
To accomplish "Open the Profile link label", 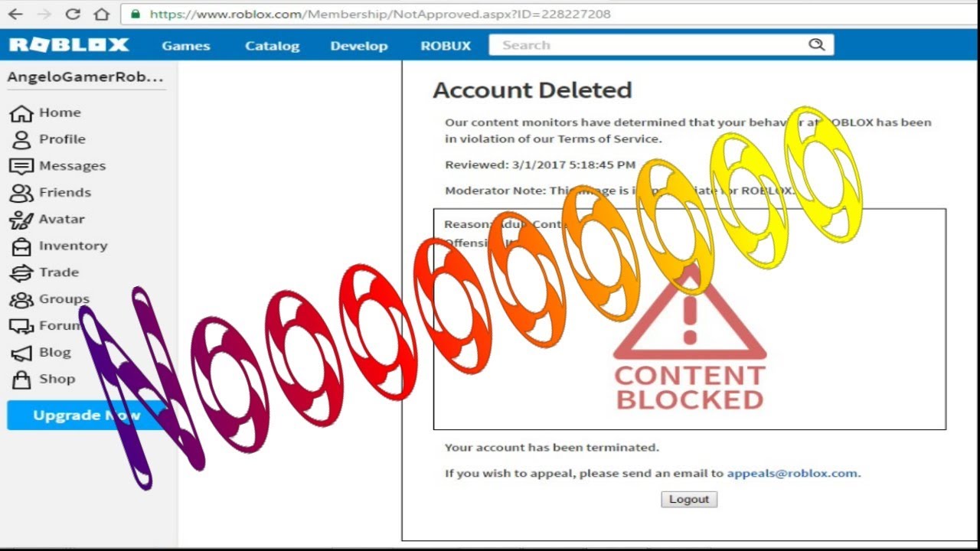I will click(x=62, y=139).
